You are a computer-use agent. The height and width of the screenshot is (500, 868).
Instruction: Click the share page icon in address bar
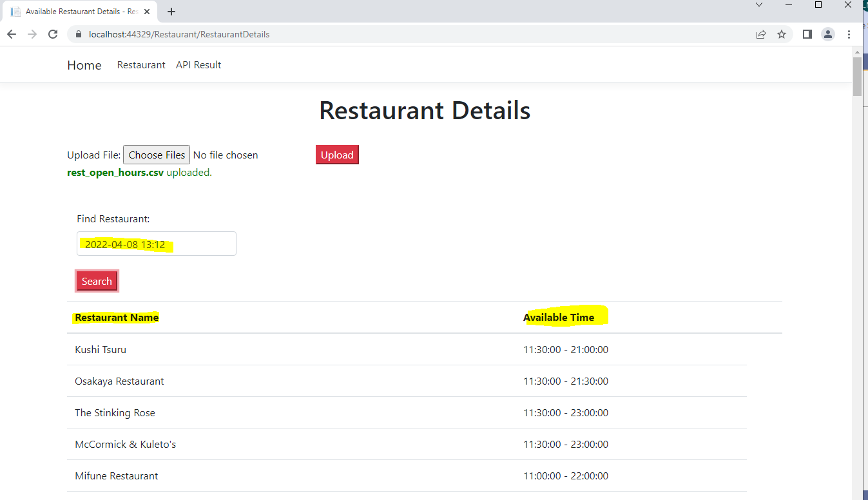(761, 34)
